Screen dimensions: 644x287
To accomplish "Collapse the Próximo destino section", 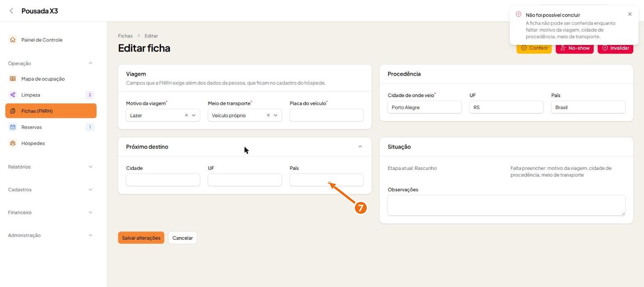I will coord(360,147).
